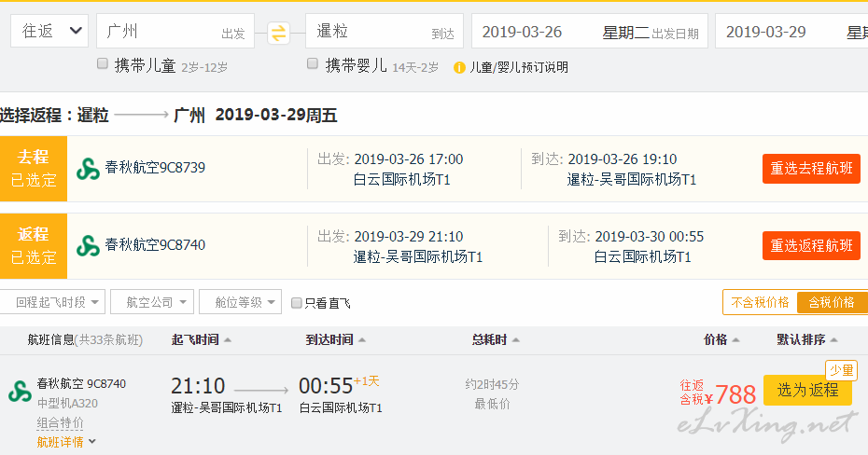Click 默认排序 column header

[801, 339]
